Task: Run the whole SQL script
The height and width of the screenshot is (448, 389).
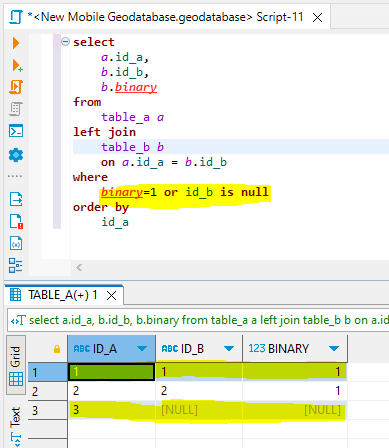Action: (16, 87)
